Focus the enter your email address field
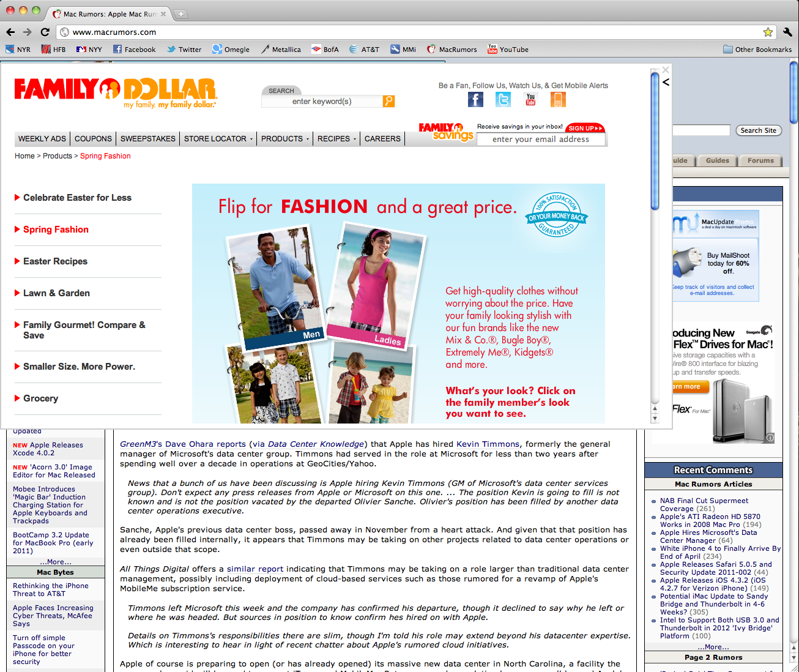This screenshot has height=672, width=799. 541,140
